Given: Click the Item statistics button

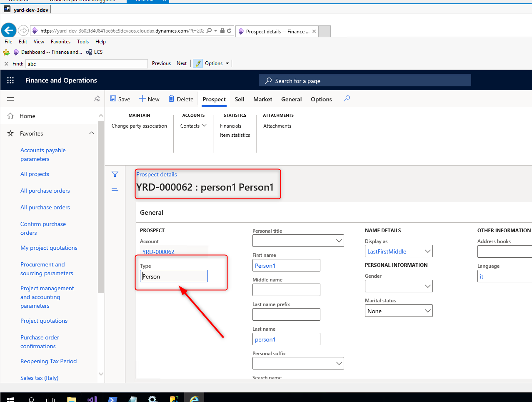Looking at the screenshot, I should (x=235, y=135).
